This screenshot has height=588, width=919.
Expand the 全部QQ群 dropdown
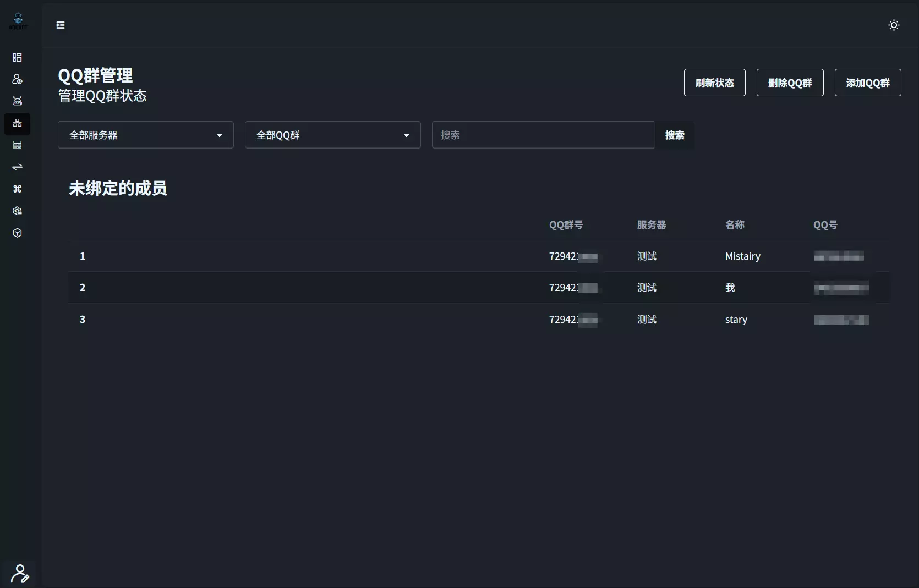[333, 135]
